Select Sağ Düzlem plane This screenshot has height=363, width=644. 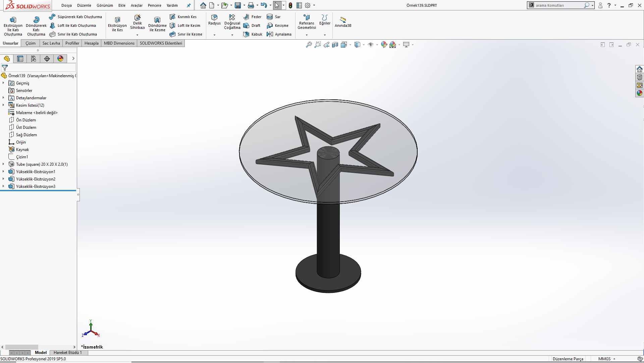point(23,135)
